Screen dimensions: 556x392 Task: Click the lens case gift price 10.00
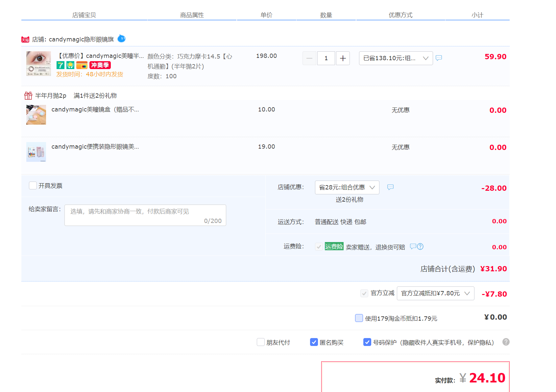coord(267,110)
